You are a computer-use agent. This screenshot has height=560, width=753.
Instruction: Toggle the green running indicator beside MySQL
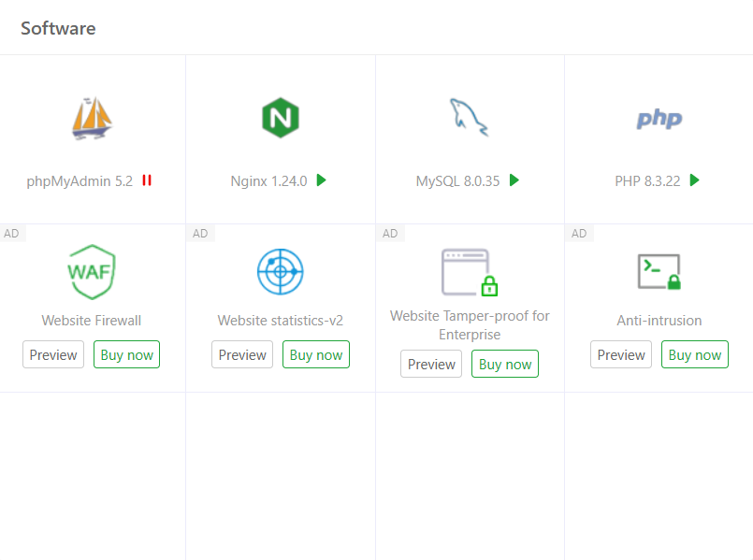514,180
